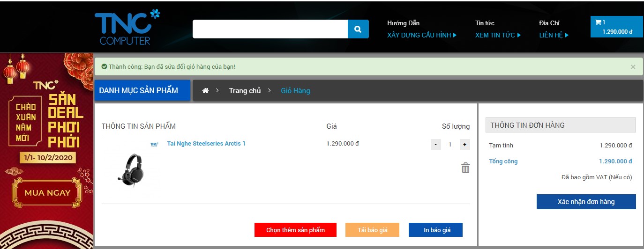
Task: Focus the search input field
Action: click(270, 29)
